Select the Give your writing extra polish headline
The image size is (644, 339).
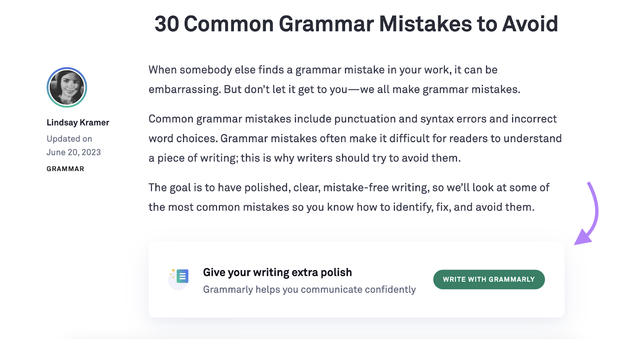point(278,272)
